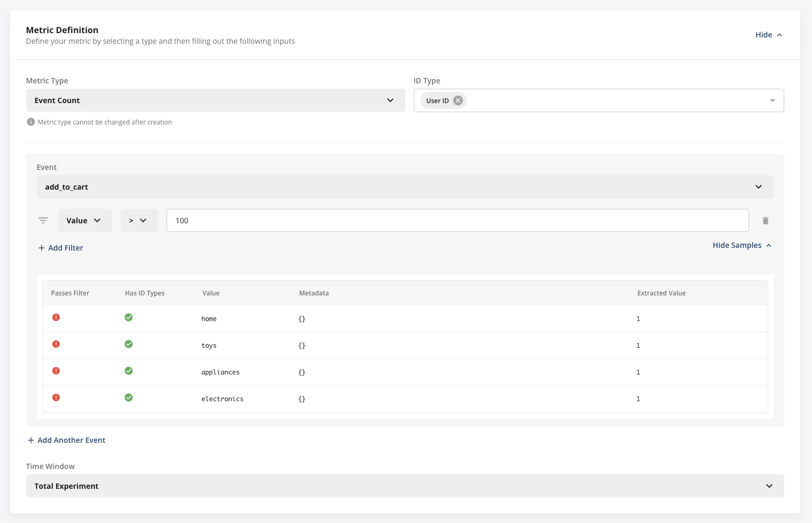
Task: Click the plus icon beside Add Filter
Action: click(41, 247)
